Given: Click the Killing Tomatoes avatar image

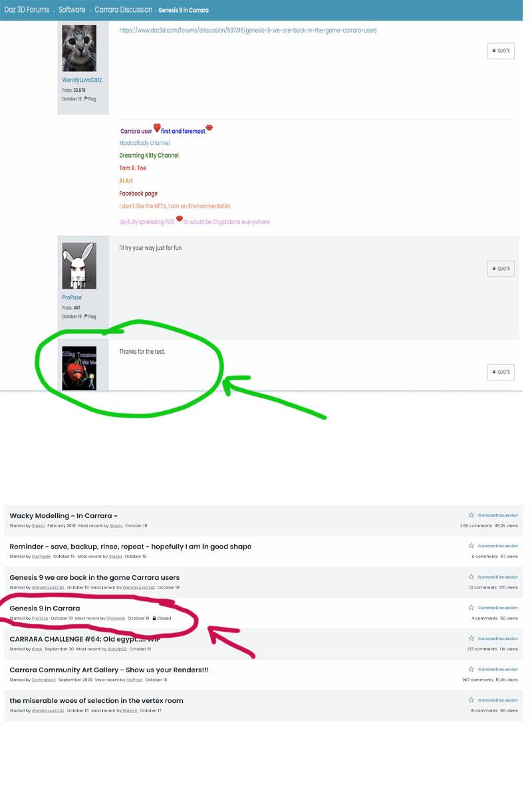Looking at the screenshot, I should coord(79,368).
